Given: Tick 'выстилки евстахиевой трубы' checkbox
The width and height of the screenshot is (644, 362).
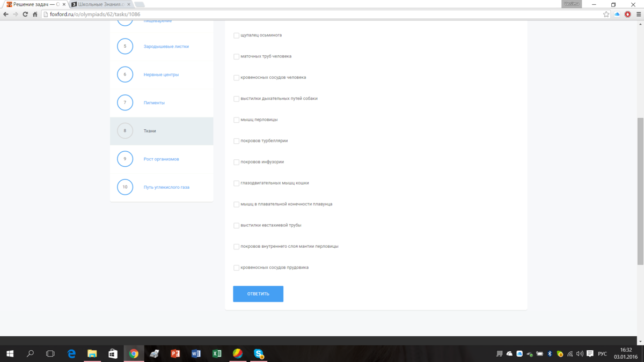Looking at the screenshot, I should [x=236, y=226].
